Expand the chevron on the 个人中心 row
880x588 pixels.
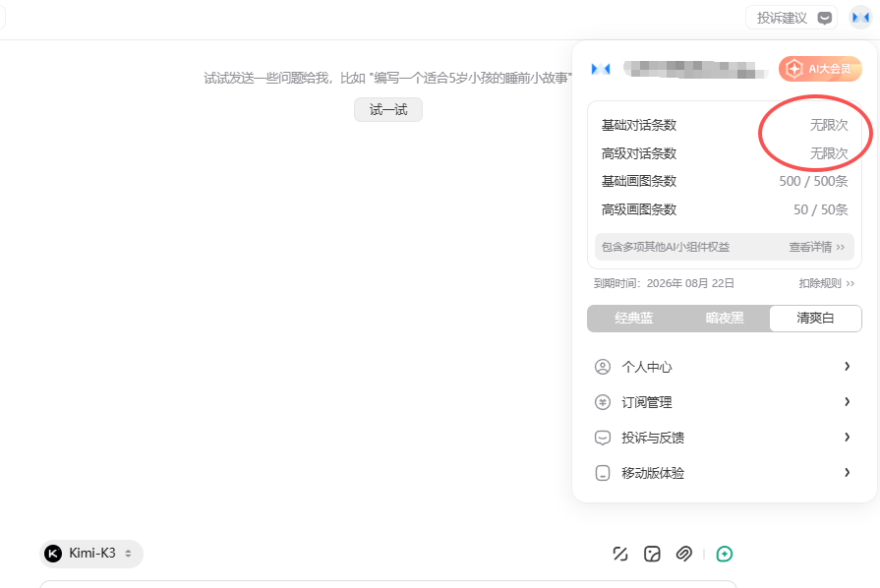pyautogui.click(x=848, y=367)
